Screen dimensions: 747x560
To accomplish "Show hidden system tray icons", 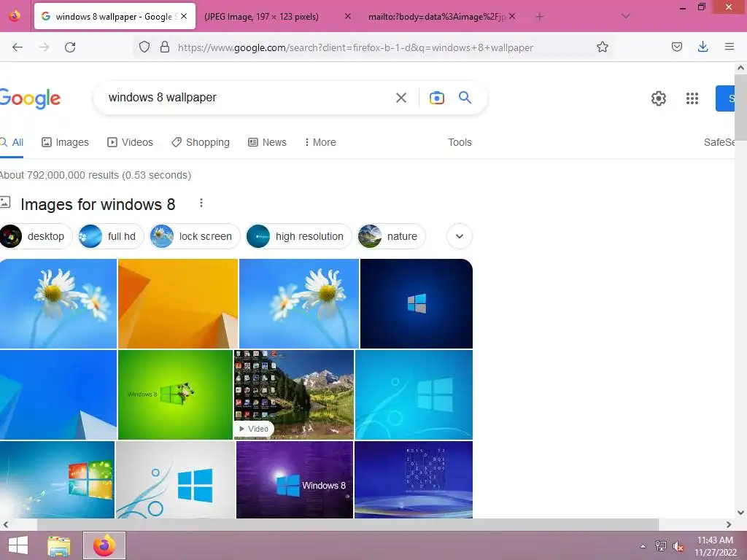I will [643, 546].
